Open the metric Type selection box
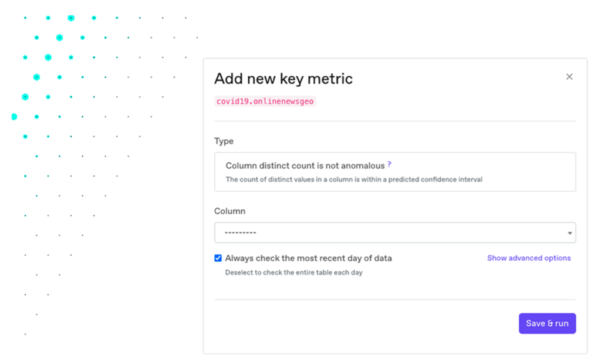The height and width of the screenshot is (364, 601). (394, 172)
